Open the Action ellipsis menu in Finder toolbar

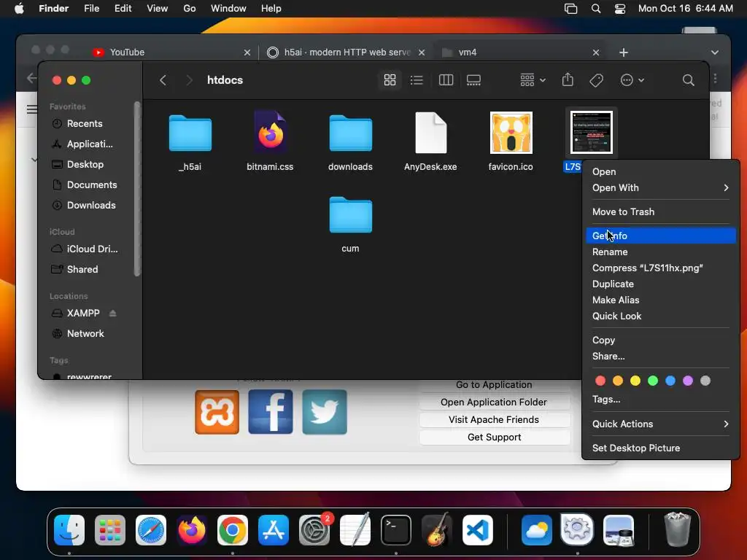632,80
